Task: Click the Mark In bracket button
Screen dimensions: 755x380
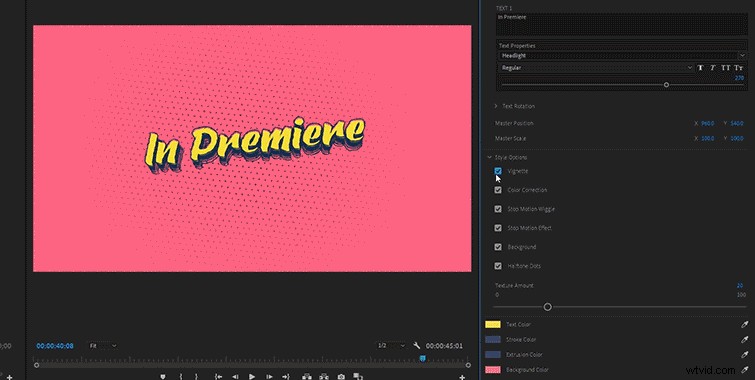Action: pos(181,377)
